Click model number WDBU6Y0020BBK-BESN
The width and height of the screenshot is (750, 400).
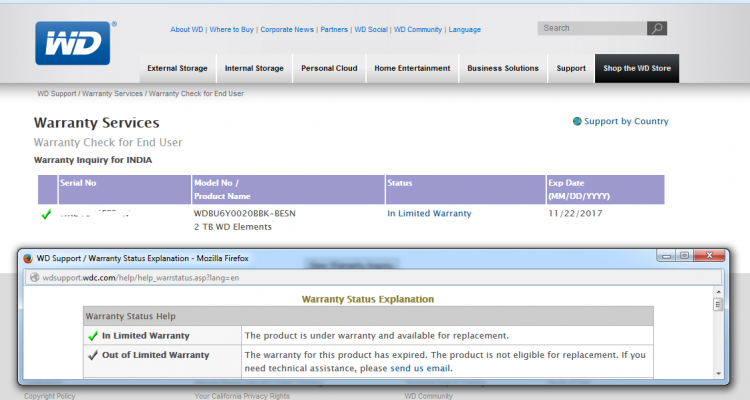[x=244, y=213]
